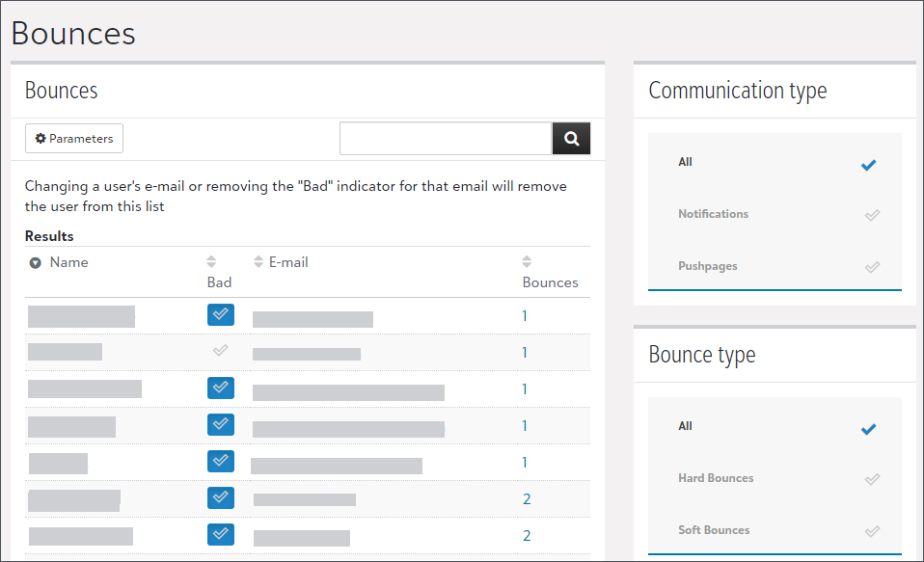924x562 pixels.
Task: Open bounce count 1 in the fourth row
Action: (525, 425)
